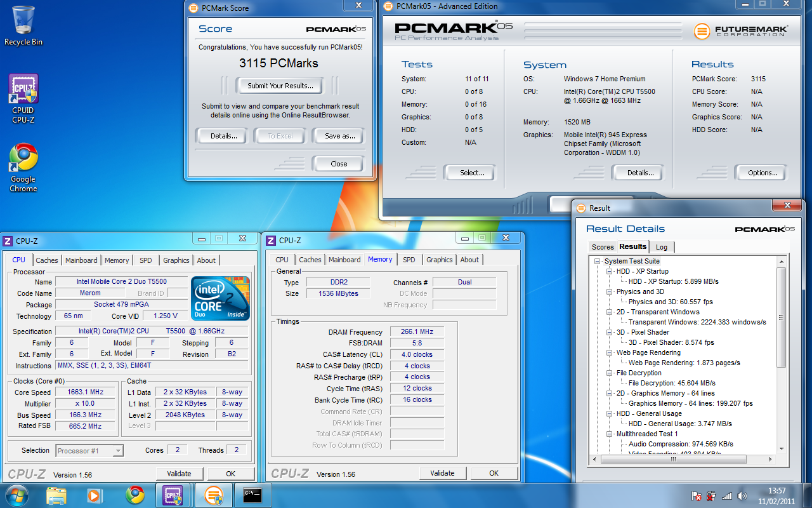Open the Log tab in Result Details

tap(662, 247)
